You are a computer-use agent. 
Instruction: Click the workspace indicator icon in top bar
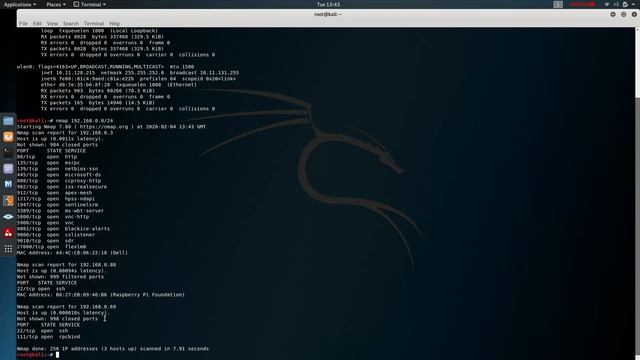coord(558,4)
